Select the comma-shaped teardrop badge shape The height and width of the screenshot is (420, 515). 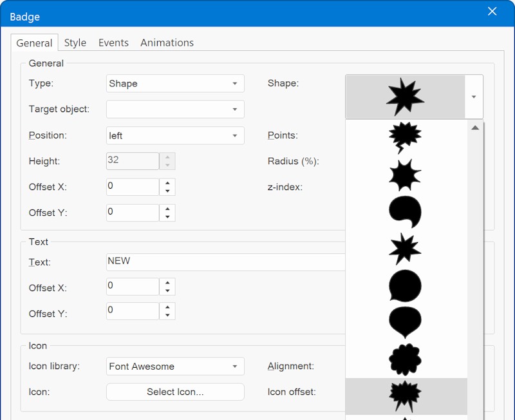(406, 212)
